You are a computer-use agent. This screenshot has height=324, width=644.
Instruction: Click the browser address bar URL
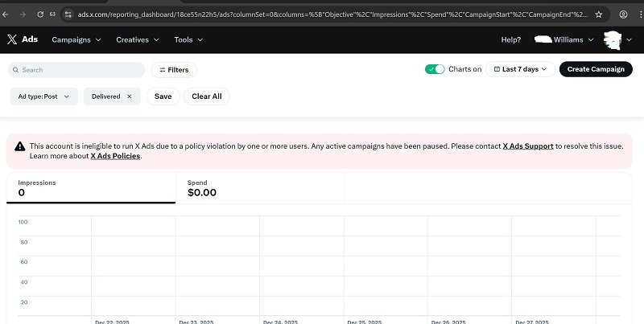pos(332,14)
